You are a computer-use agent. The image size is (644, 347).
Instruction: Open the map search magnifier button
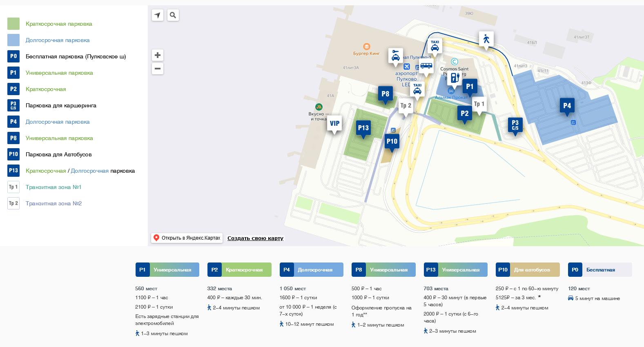click(173, 16)
